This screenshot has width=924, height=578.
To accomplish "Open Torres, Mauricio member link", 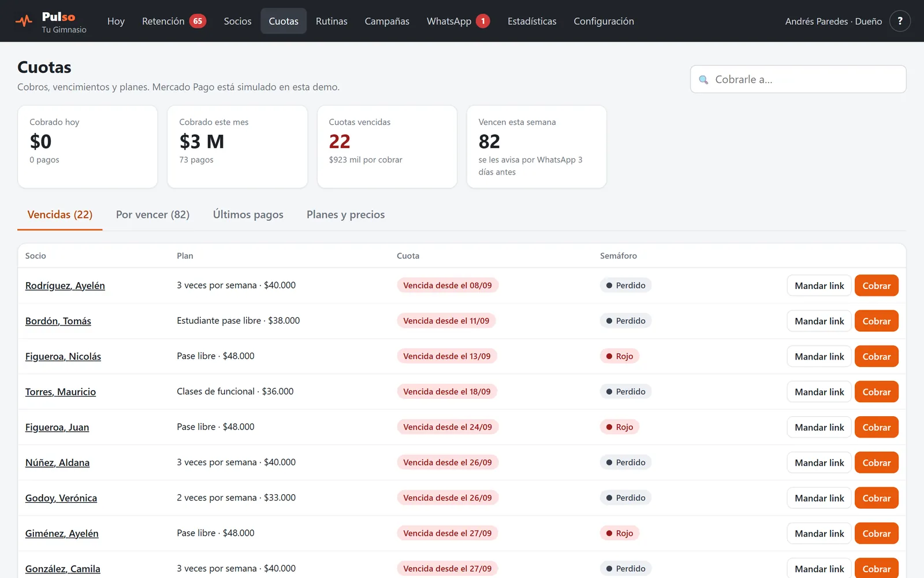I will [61, 392].
